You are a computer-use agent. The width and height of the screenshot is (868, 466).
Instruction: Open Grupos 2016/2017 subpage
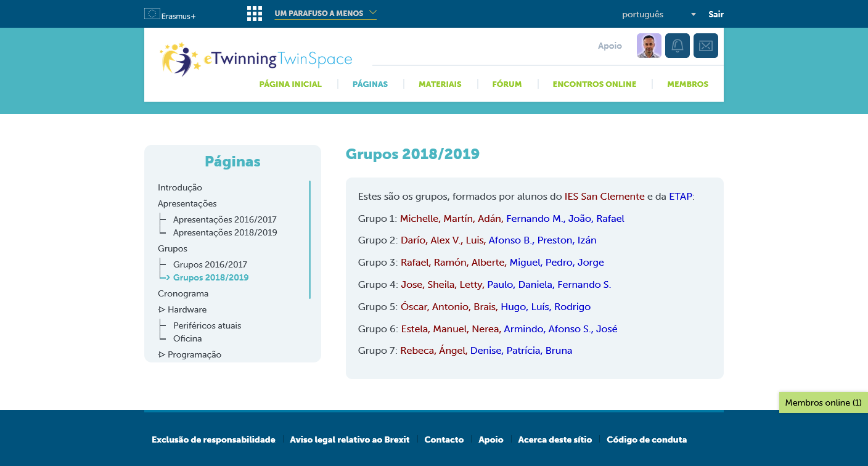click(x=210, y=264)
